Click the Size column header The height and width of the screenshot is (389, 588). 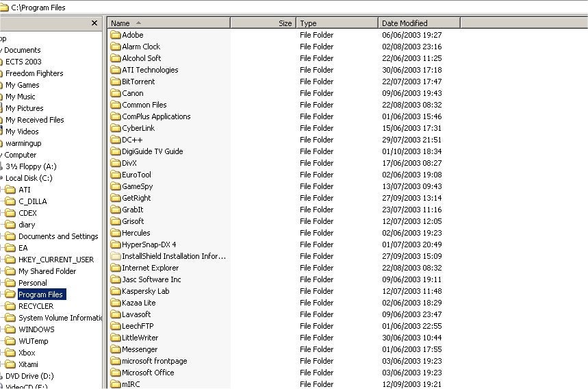[263, 23]
